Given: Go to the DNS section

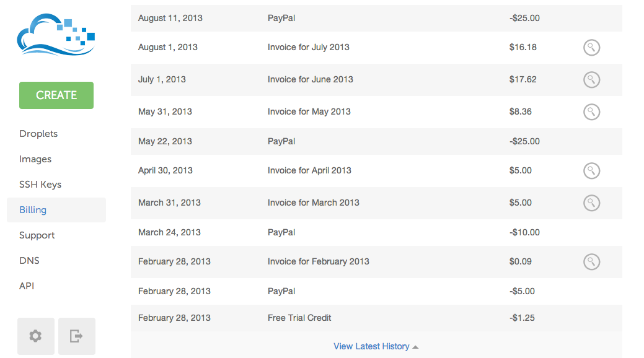Looking at the screenshot, I should point(29,261).
